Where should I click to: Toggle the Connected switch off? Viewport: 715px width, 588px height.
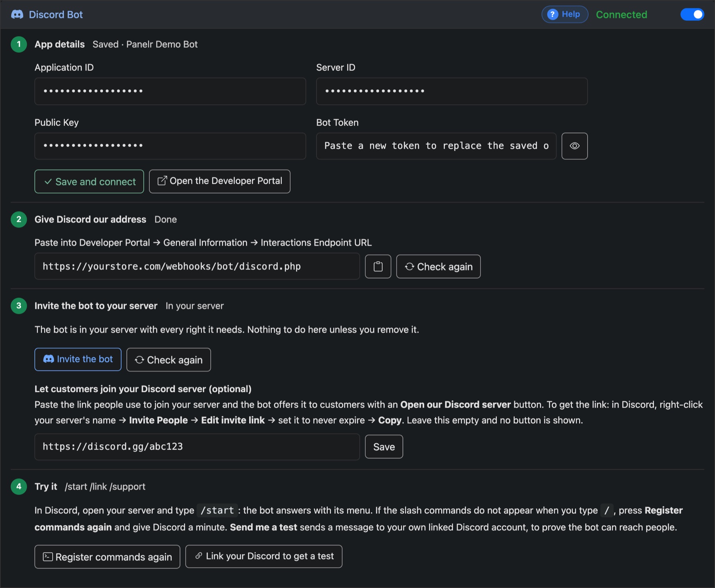pos(692,14)
